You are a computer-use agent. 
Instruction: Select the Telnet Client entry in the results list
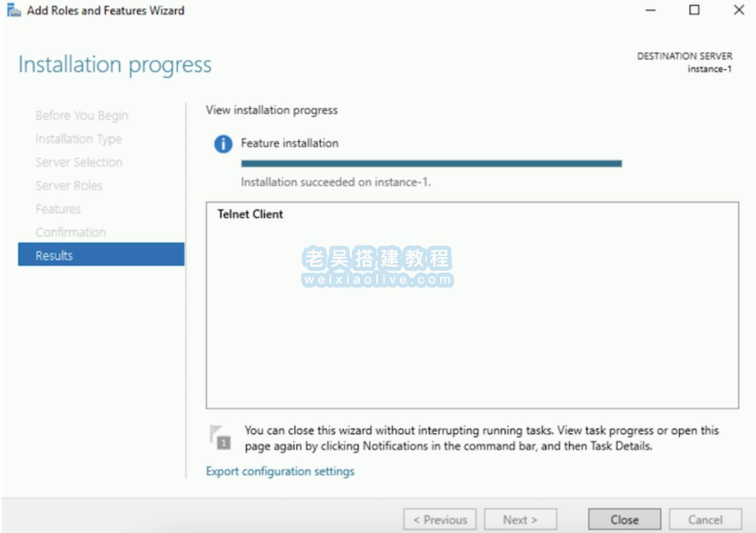250,214
